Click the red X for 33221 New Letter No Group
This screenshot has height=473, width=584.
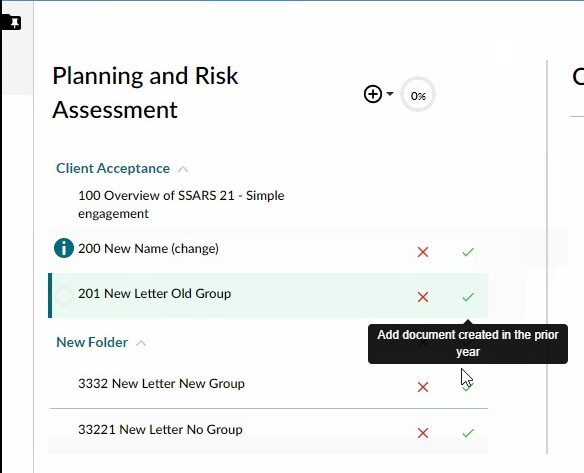[423, 433]
